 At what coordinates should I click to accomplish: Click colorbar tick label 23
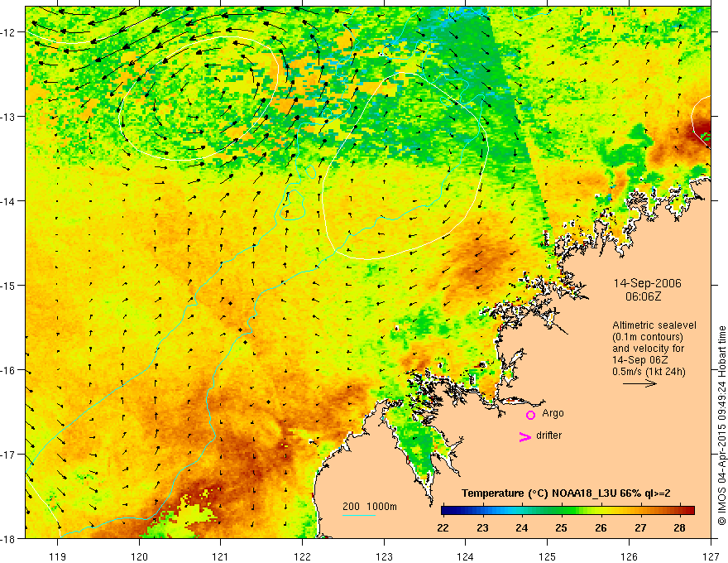483,528
